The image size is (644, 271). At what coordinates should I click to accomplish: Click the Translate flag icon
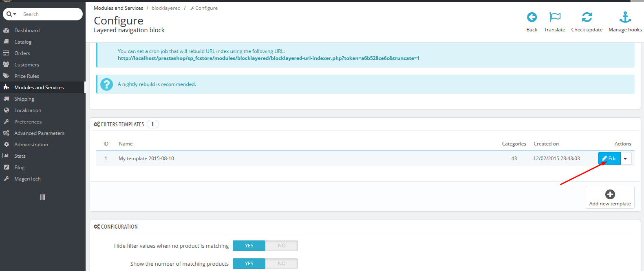555,17
